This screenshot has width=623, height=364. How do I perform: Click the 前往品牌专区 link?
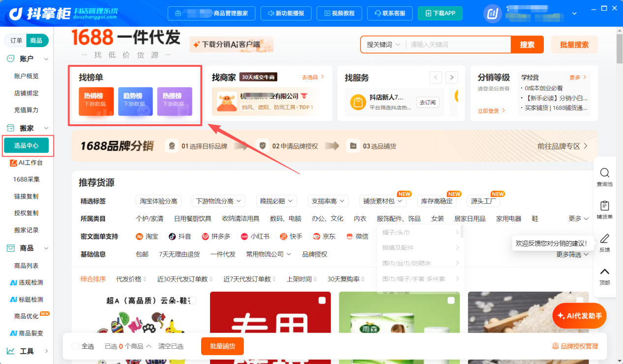[563, 146]
